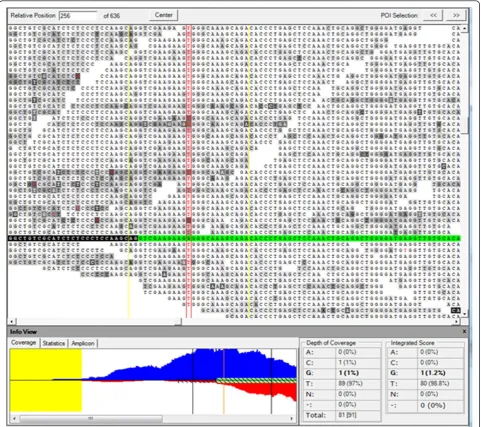Click the coverage graph scrollbar thumb

[x=91, y=418]
